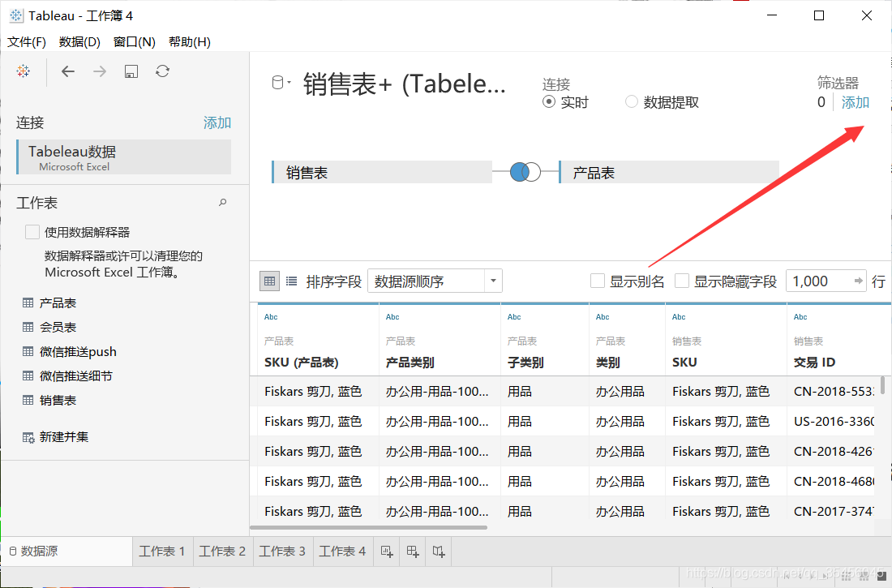Click the table icon beside 微信推送push
The height and width of the screenshot is (588, 892).
pos(28,352)
